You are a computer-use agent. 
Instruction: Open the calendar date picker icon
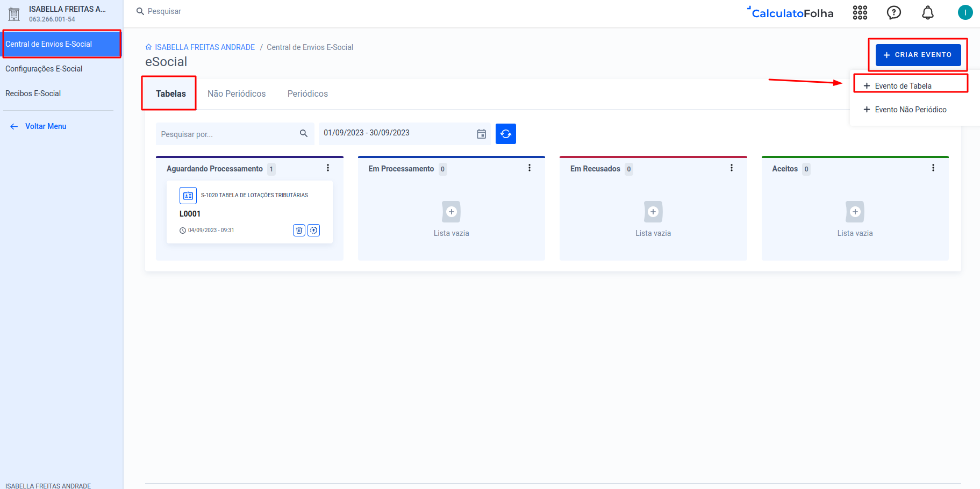(x=482, y=134)
